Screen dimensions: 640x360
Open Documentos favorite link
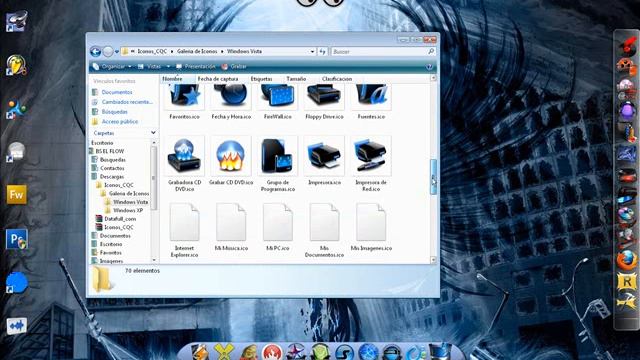117,92
